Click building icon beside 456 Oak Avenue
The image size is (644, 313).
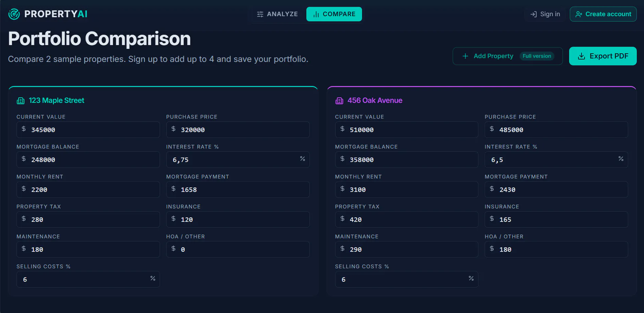[339, 101]
